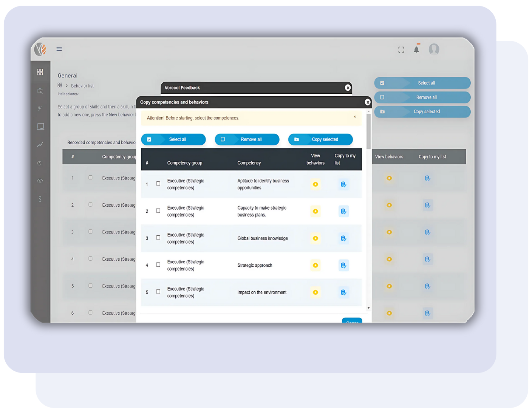The height and width of the screenshot is (408, 532).
Task: Toggle fullscreen mode icon
Action: [x=401, y=49]
